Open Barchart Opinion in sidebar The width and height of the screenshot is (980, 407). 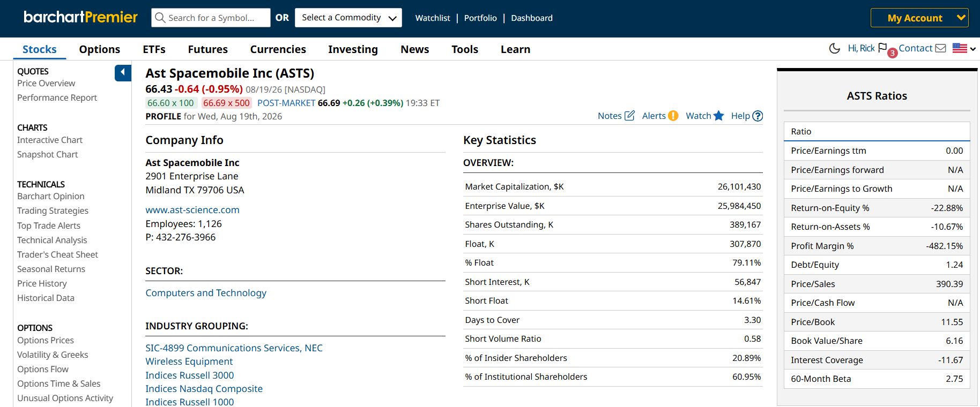[50, 196]
